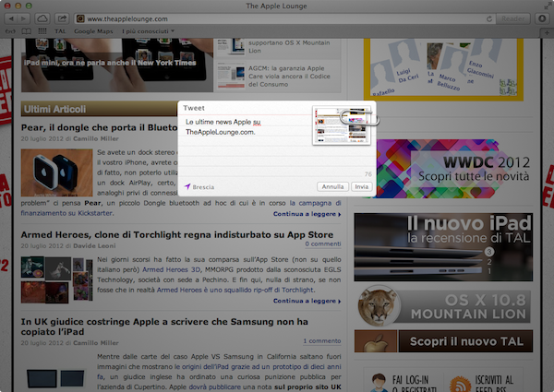This screenshot has height=392, width=554.
Task: Open 'Il nuovo iPad' recensione banner
Action: pos(443,247)
